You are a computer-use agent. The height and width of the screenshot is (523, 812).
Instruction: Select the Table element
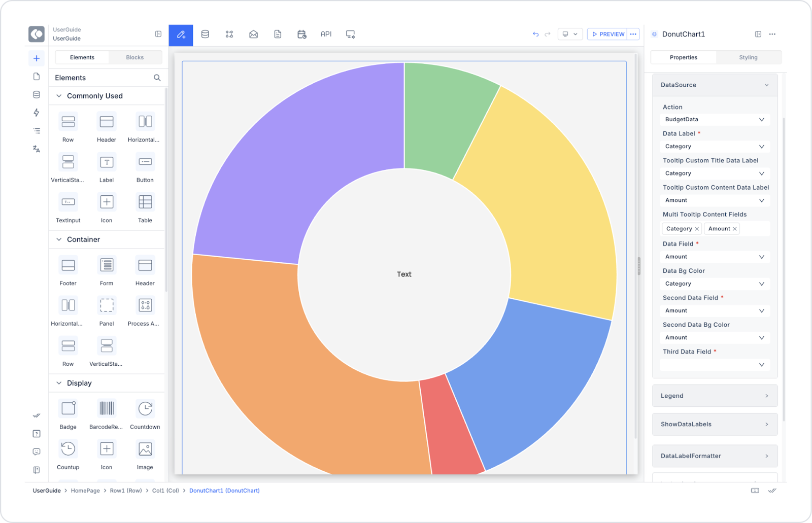pos(145,208)
